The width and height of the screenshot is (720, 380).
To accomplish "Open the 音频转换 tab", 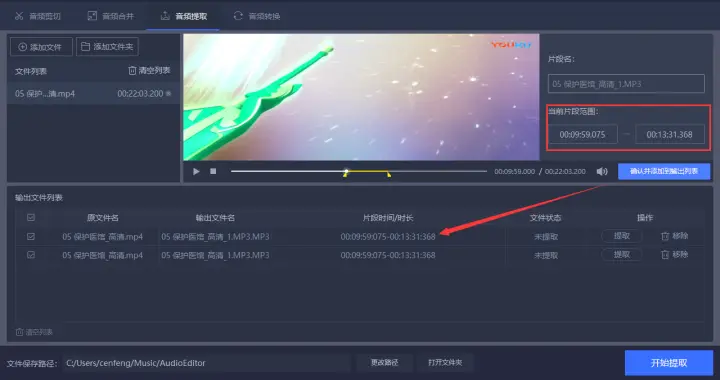I will click(x=257, y=16).
